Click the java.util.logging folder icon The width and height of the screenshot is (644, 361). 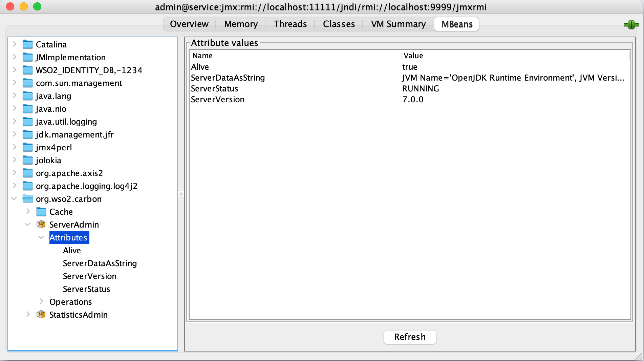coord(27,122)
